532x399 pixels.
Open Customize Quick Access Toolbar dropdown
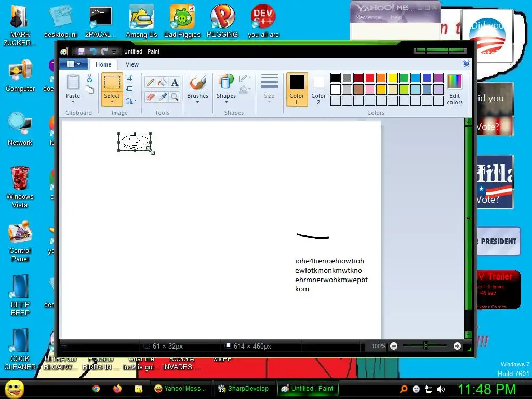pyautogui.click(x=114, y=51)
